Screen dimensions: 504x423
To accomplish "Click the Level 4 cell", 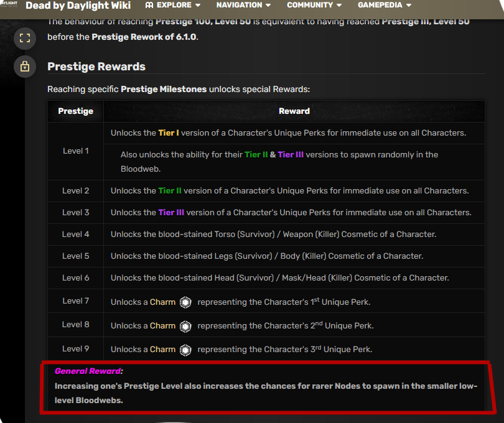I will pyautogui.click(x=75, y=235).
